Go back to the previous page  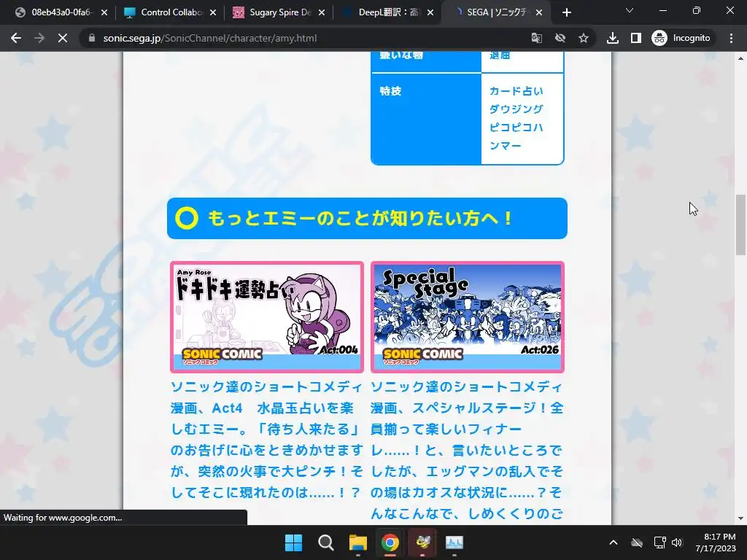click(x=16, y=38)
